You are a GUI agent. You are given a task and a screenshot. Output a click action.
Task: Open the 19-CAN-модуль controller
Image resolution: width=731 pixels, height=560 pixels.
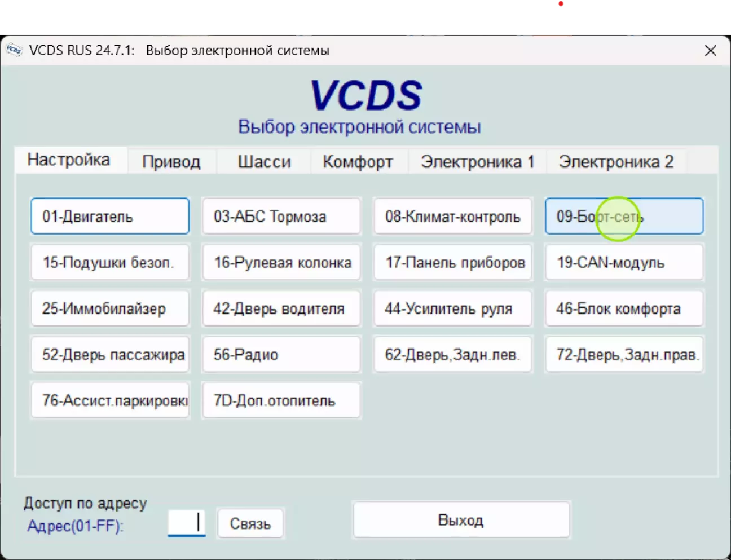tap(624, 262)
